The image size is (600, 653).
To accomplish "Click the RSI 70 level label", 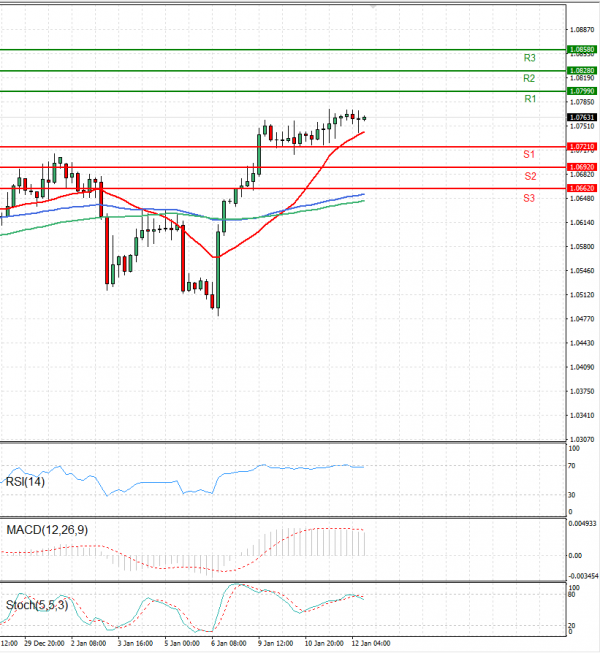I will coord(572,466).
